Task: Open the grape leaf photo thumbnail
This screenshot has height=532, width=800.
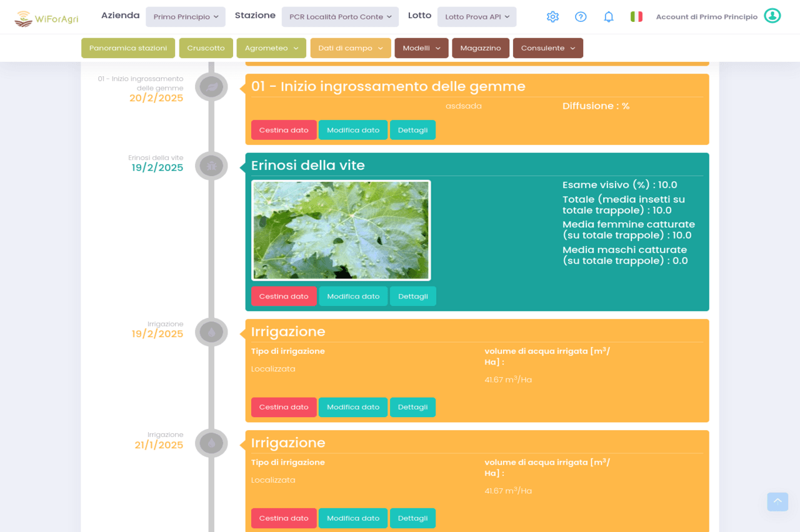Action: 341,230
